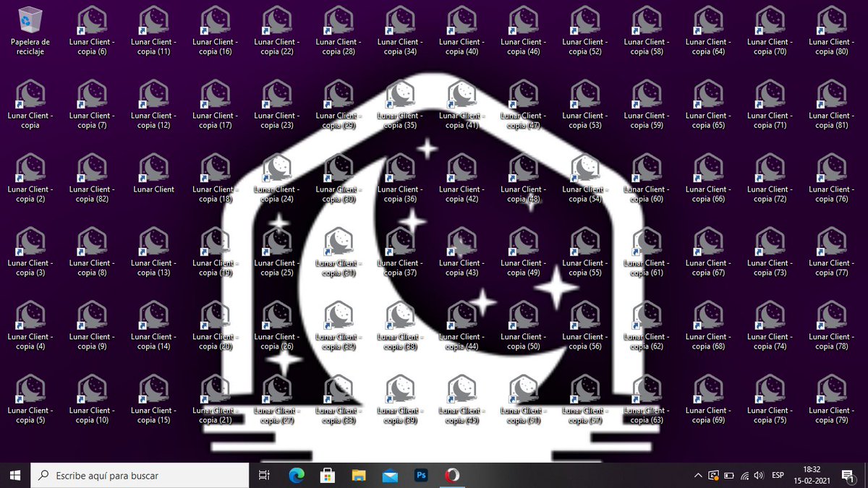This screenshot has width=868, height=488.
Task: Select Lunar Client - copia (23) shortcut
Action: click(277, 106)
